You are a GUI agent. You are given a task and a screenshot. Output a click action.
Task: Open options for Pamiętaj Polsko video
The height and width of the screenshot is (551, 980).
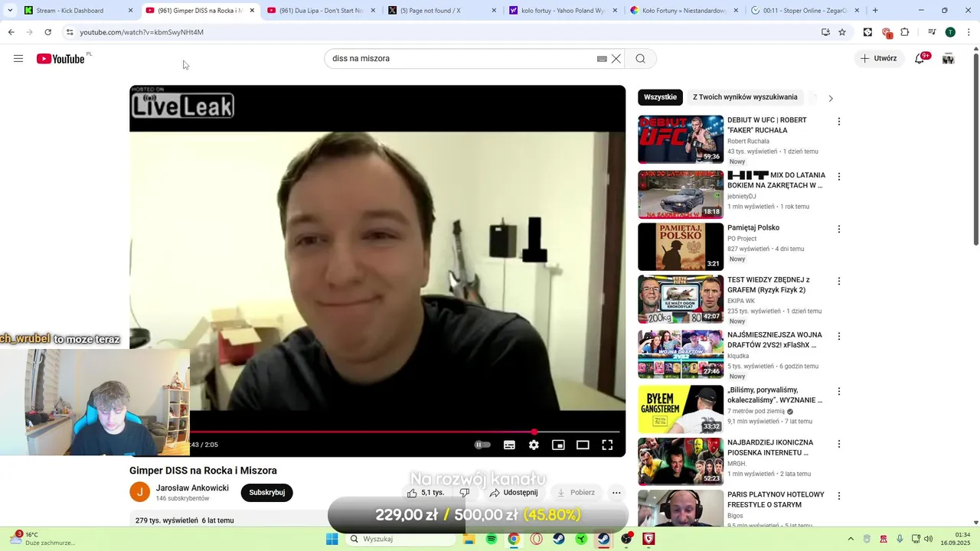pyautogui.click(x=839, y=229)
